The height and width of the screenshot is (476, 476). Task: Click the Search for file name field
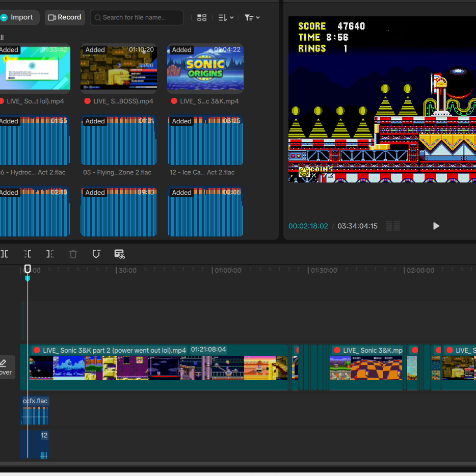coord(137,17)
